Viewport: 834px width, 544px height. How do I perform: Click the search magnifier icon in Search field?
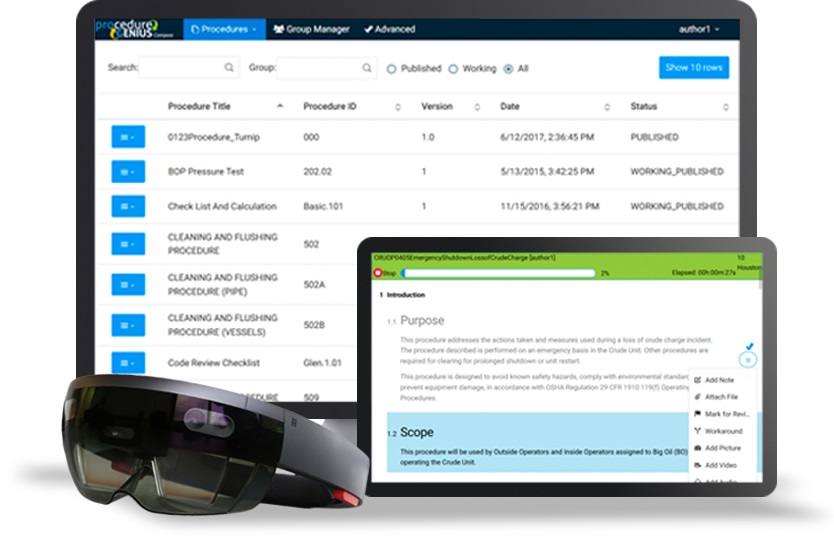(229, 68)
